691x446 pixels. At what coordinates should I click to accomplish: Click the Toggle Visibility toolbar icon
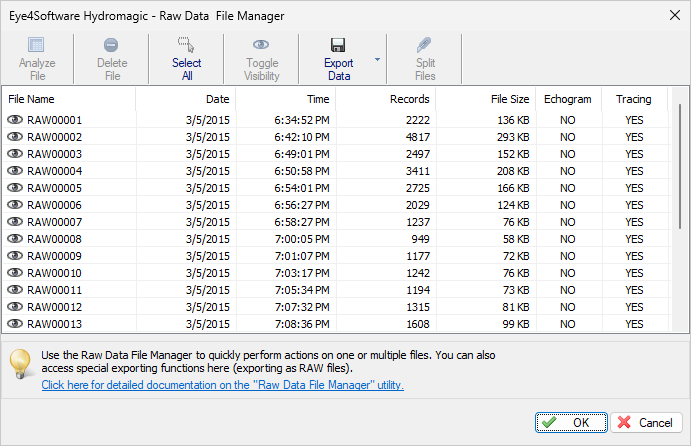click(x=261, y=45)
